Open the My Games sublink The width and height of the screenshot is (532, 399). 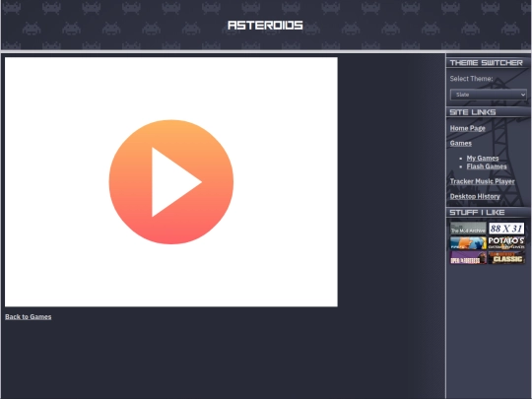(x=483, y=158)
